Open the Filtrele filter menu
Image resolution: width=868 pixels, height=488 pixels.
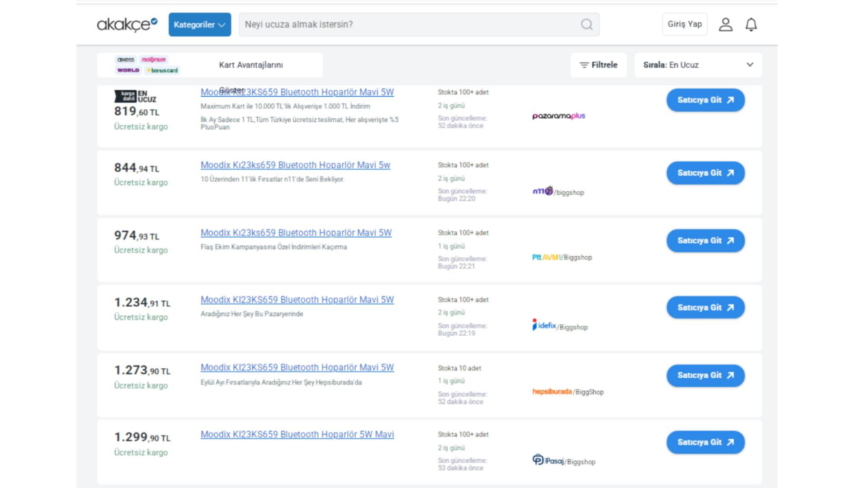pos(598,65)
